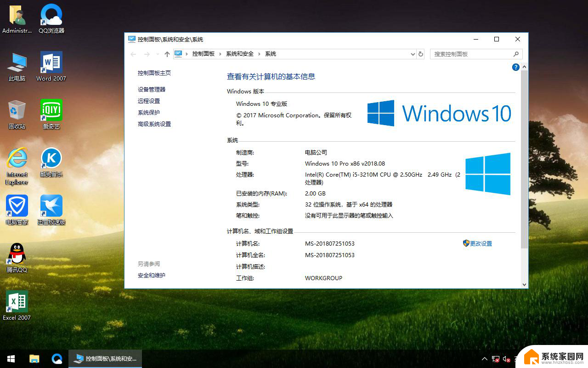
Task: Open 设备管理器 from sidebar
Action: (x=152, y=90)
